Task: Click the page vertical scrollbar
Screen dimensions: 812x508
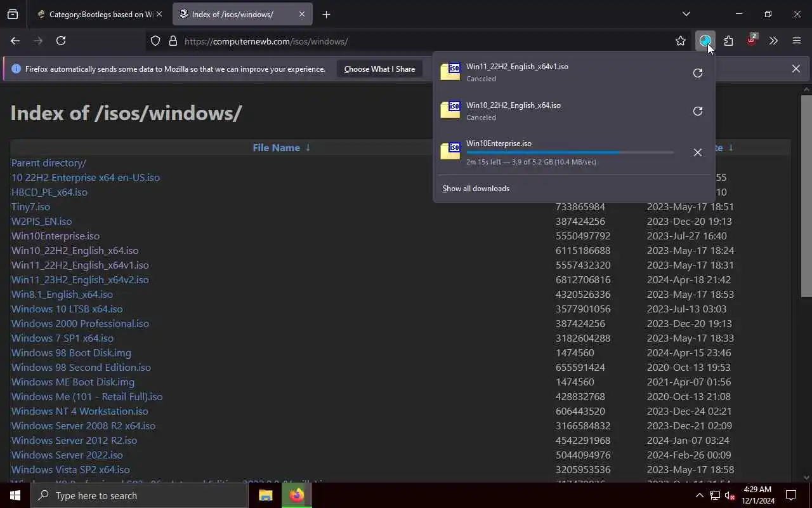Action: [806, 196]
